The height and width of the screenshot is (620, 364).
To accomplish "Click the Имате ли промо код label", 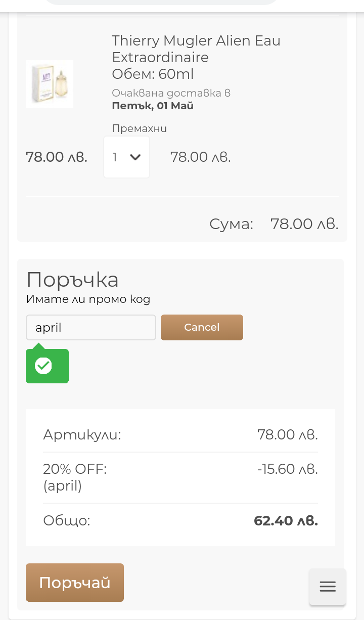I will pos(88,299).
